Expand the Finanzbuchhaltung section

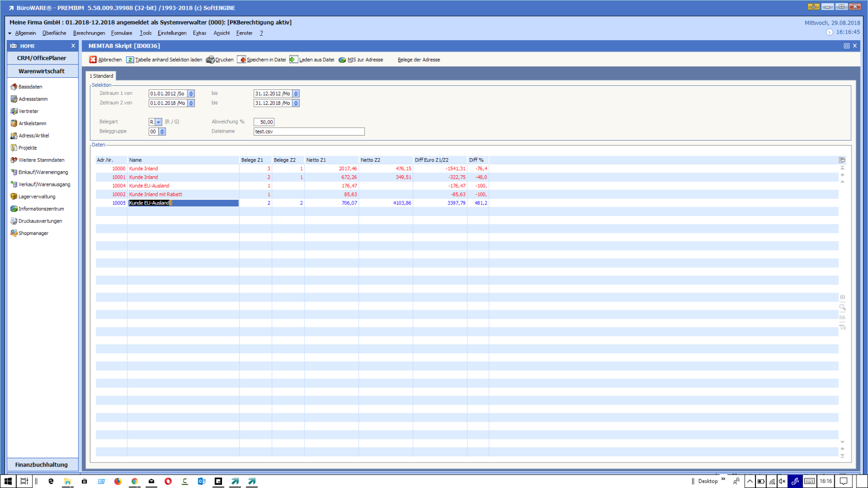point(42,464)
